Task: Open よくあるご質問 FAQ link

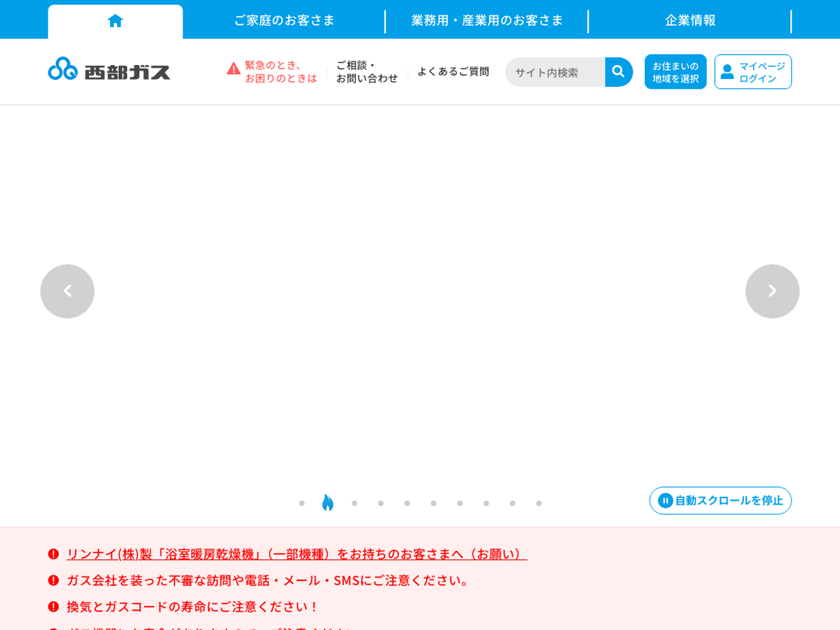Action: point(453,71)
